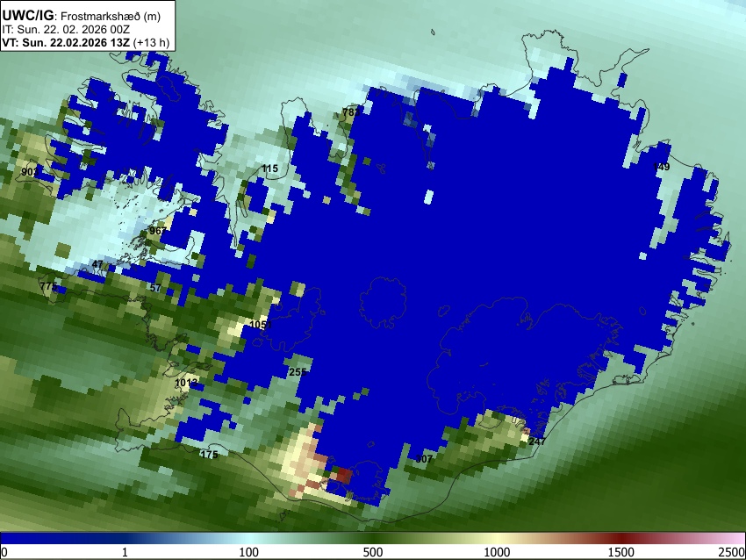Click the UWC/IG Frostmarkshæð (m) title
Image resolution: width=746 pixels, height=560 pixels.
82,16
